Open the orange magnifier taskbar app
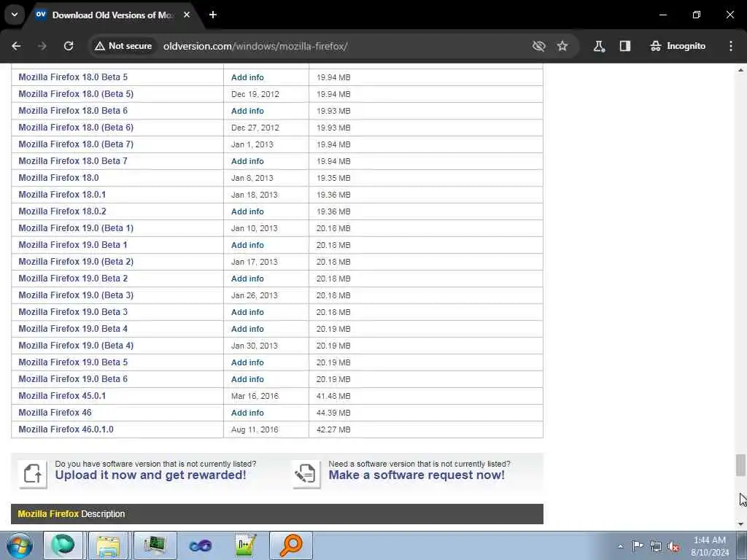 (291, 545)
